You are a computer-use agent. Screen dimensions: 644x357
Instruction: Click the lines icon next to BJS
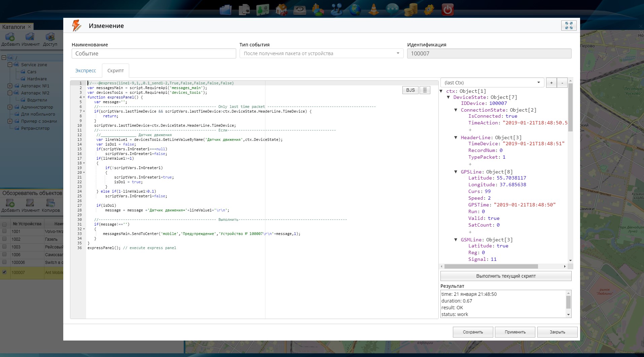click(x=425, y=90)
